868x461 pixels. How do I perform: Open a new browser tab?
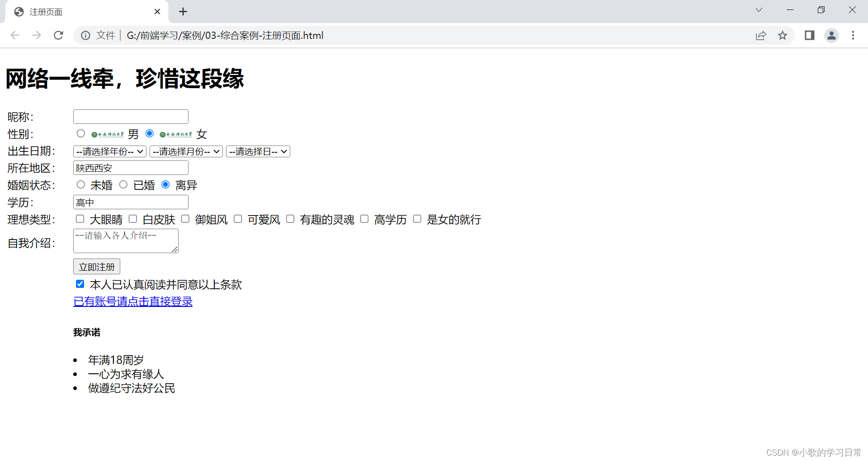pyautogui.click(x=183, y=11)
